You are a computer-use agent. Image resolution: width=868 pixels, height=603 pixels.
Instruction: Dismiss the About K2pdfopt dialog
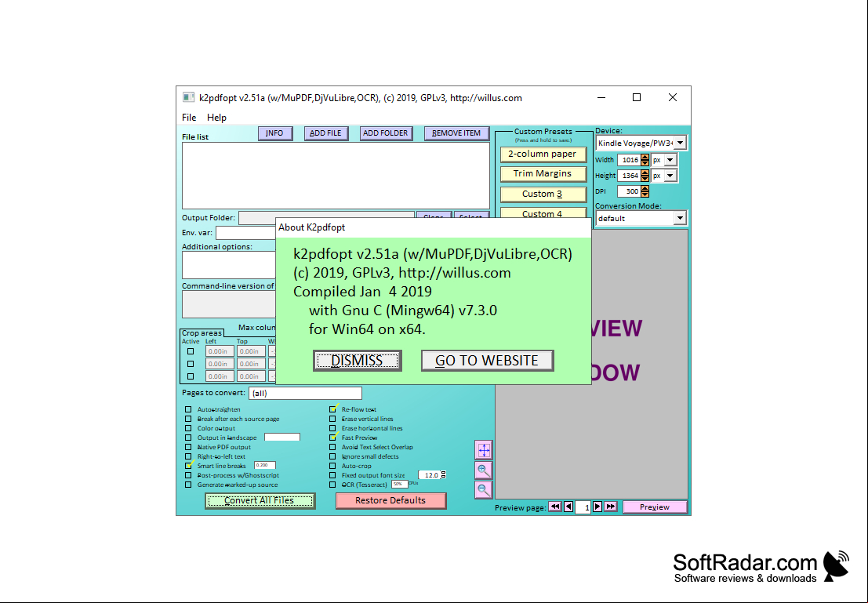point(357,361)
